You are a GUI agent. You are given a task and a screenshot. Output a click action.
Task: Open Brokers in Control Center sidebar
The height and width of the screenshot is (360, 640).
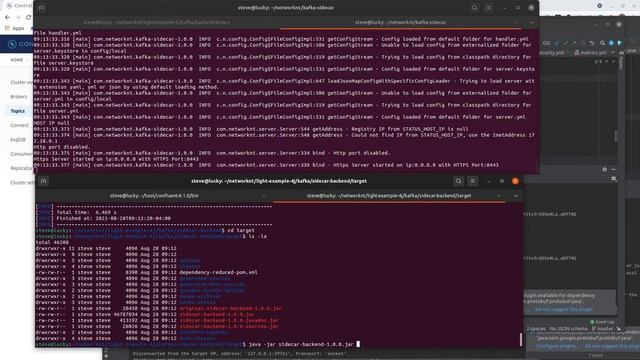point(19,97)
